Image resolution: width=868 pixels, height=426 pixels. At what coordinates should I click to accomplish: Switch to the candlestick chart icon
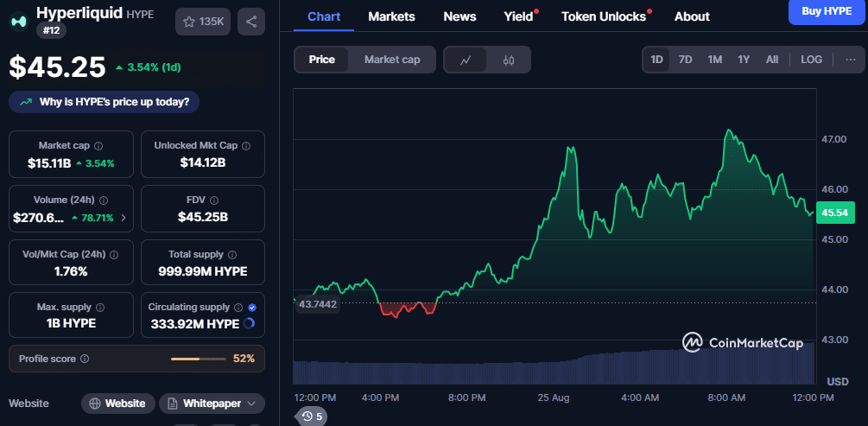(509, 60)
